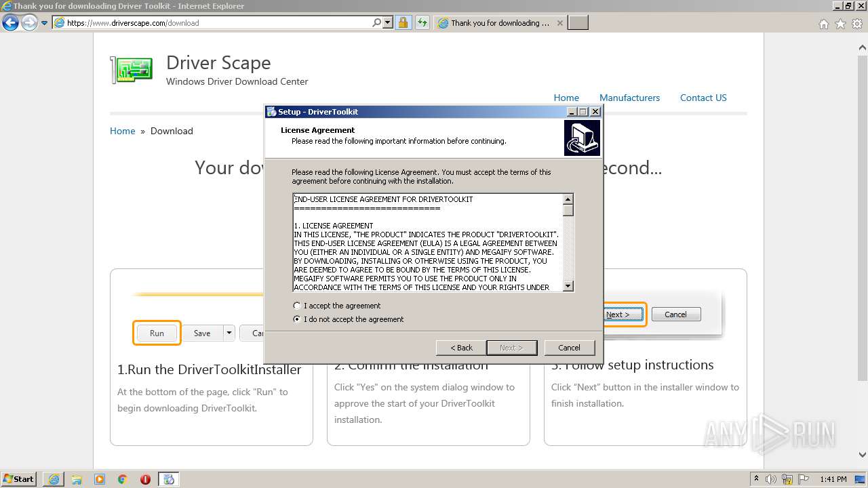
Task: Close the Setup - DriverToolkit window
Action: (595, 112)
